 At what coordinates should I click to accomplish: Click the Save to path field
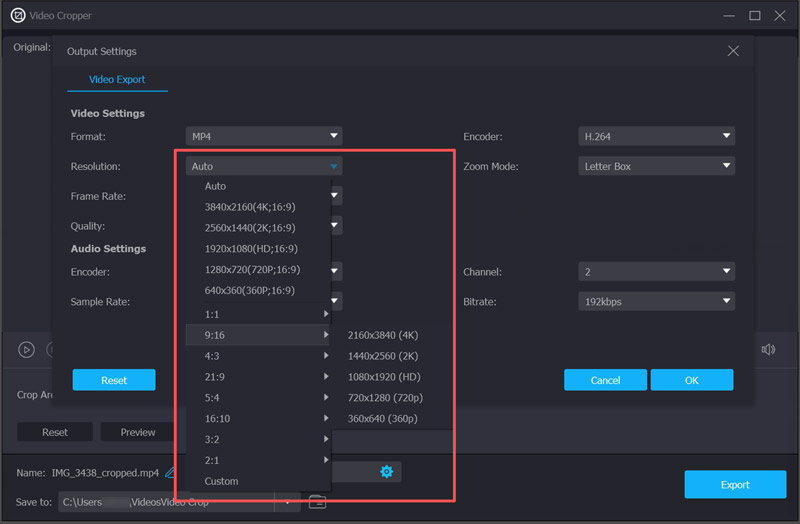click(x=166, y=502)
